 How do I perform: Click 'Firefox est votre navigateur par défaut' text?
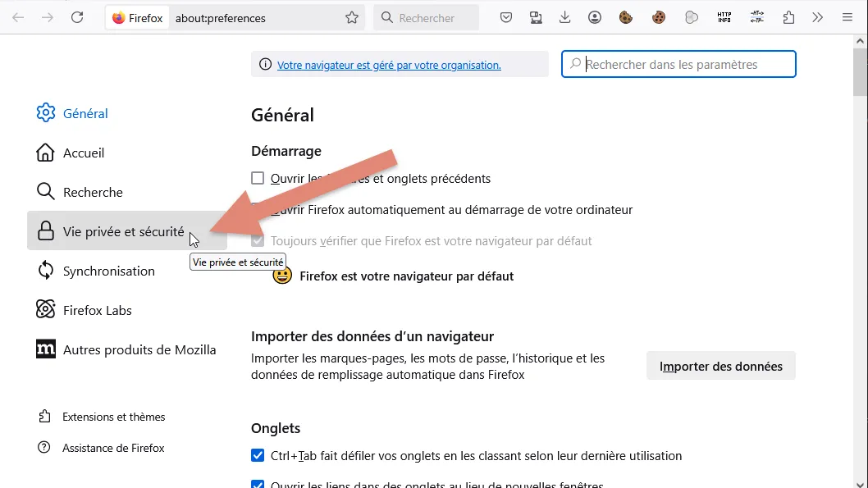(407, 276)
